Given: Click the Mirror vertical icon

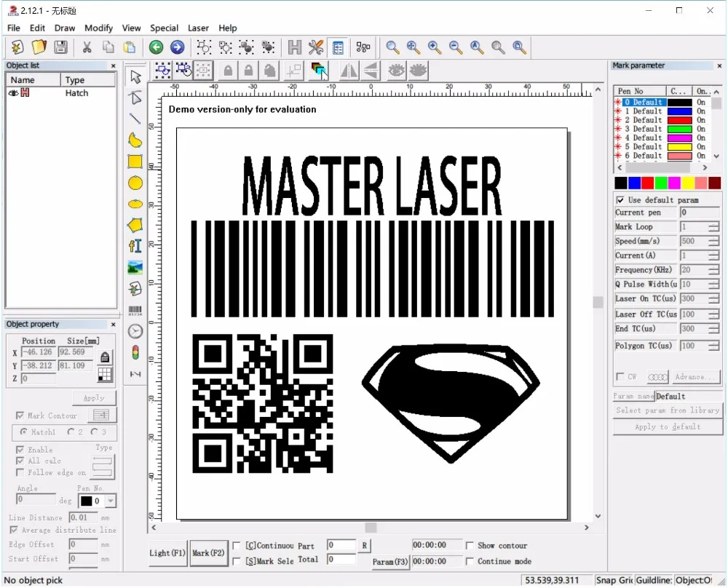Looking at the screenshot, I should (x=371, y=71).
